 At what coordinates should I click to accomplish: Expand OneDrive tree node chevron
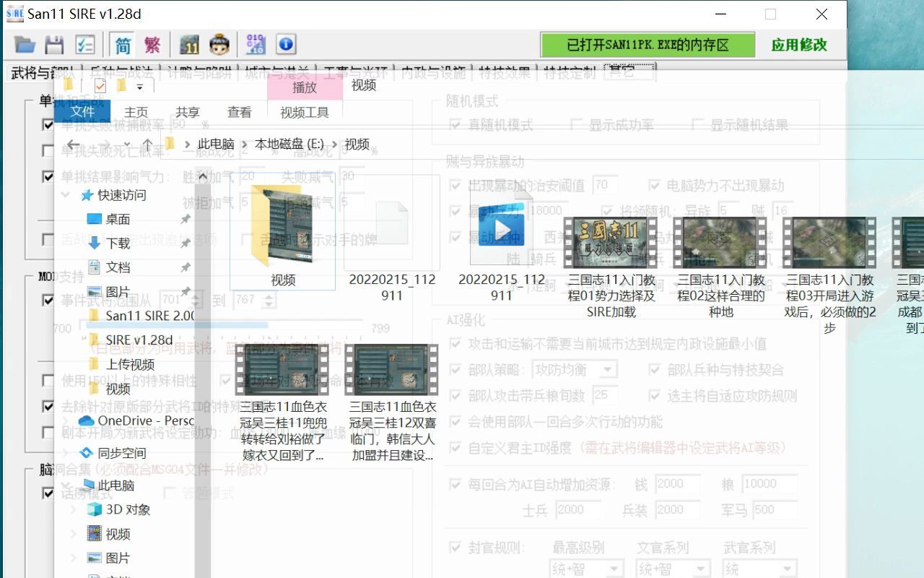coord(66,420)
